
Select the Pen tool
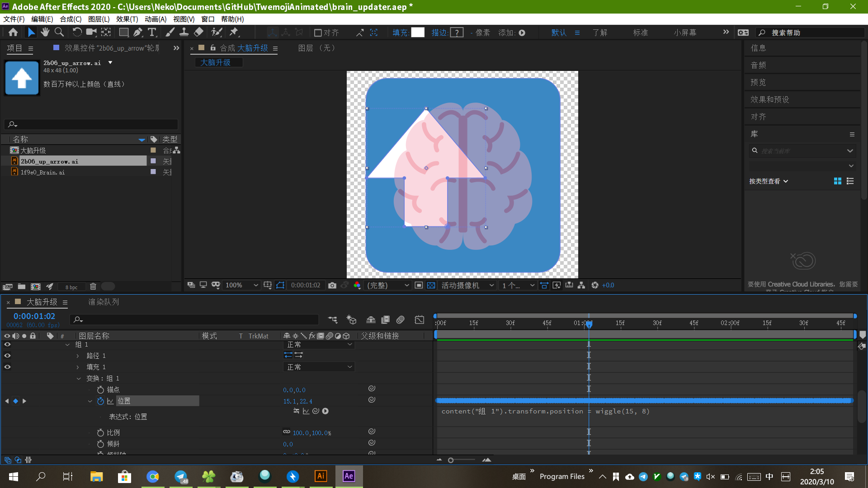[x=138, y=32]
